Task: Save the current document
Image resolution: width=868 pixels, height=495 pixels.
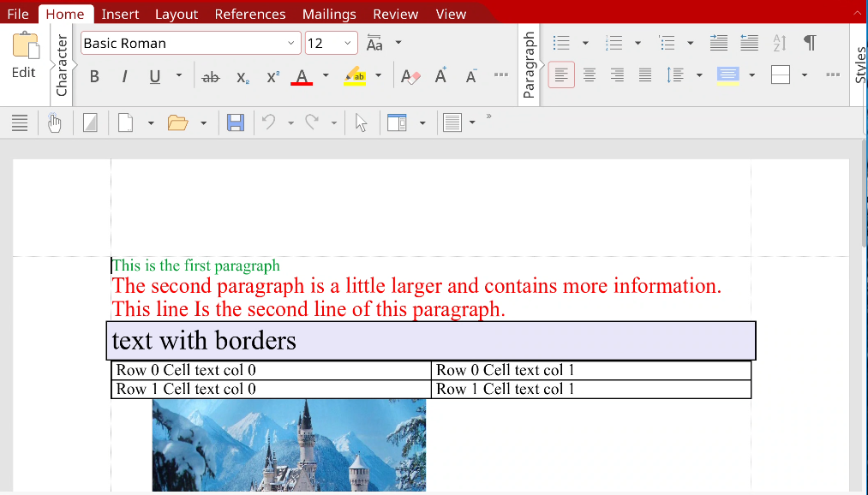Action: pyautogui.click(x=236, y=122)
